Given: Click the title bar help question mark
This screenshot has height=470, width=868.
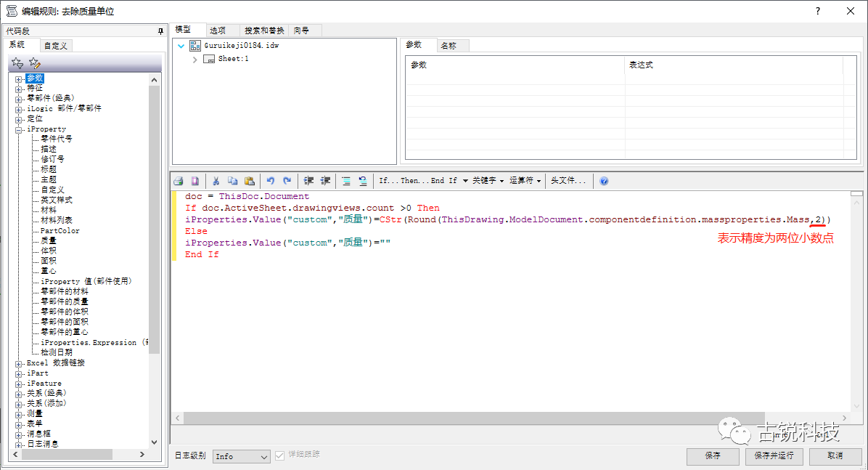Looking at the screenshot, I should click(x=818, y=11).
